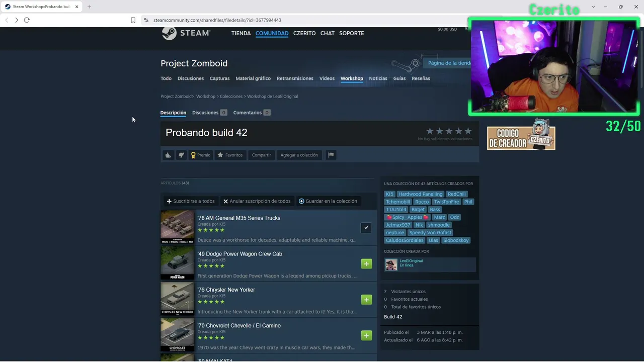Subscribe to '76 Chrysler New Yorker

(x=366, y=300)
